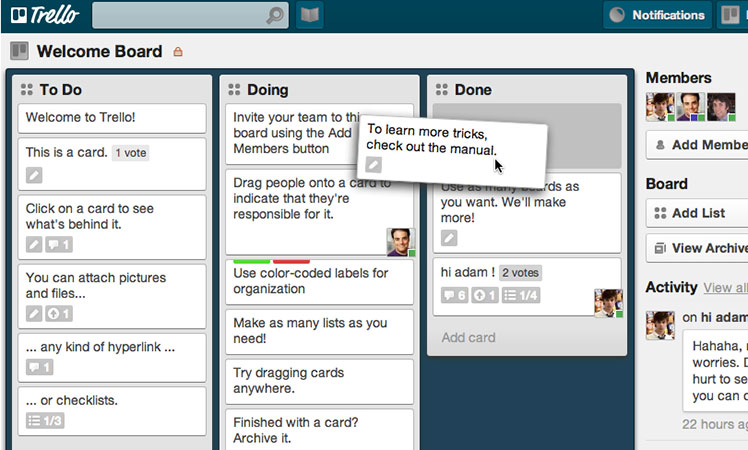Click the red label on 'Use color-coded labels' card
The image size is (748, 450).
click(x=291, y=261)
